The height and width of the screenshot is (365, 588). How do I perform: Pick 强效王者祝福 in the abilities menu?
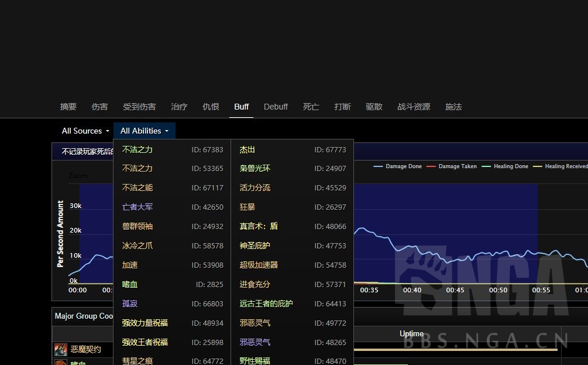144,342
